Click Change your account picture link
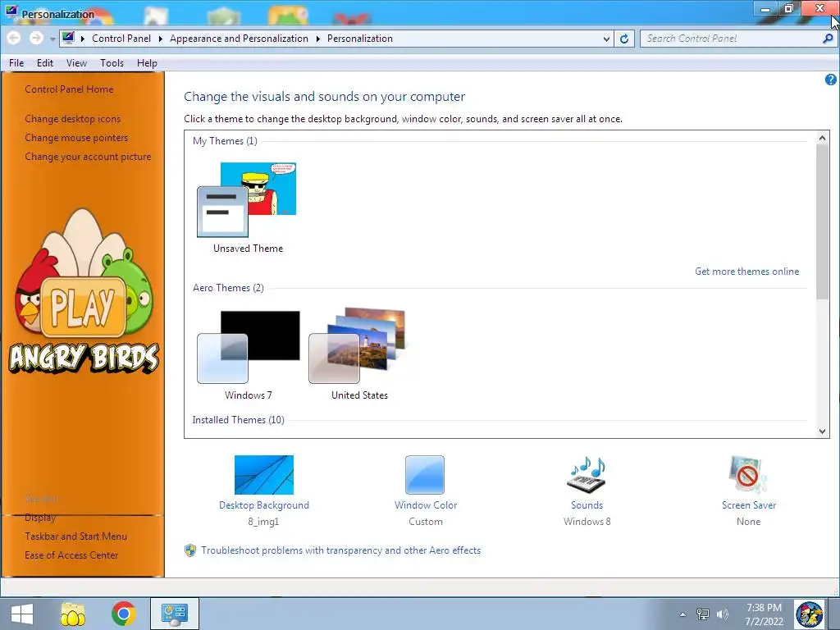The image size is (840, 630). point(88,157)
